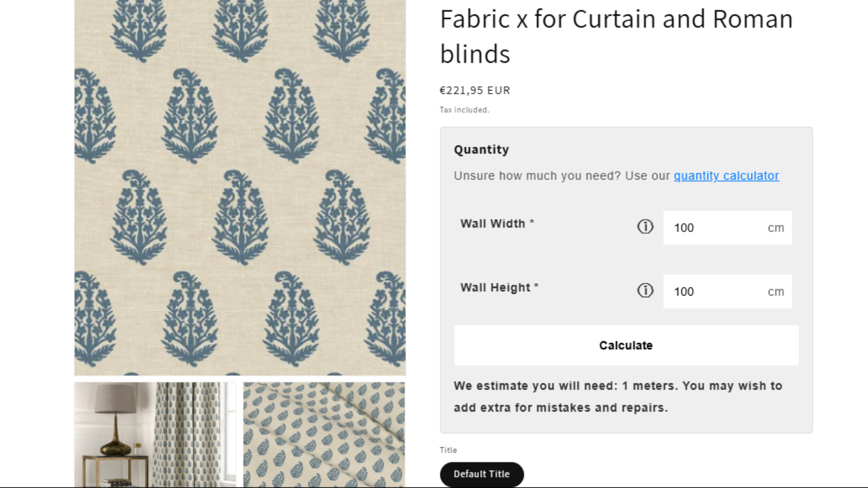Click the main paisley fabric image
Image resolution: width=868 pixels, height=488 pixels.
point(240,187)
